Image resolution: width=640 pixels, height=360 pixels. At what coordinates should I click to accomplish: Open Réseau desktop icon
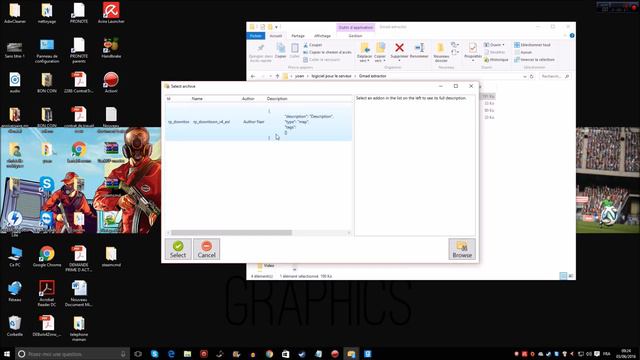[15, 291]
